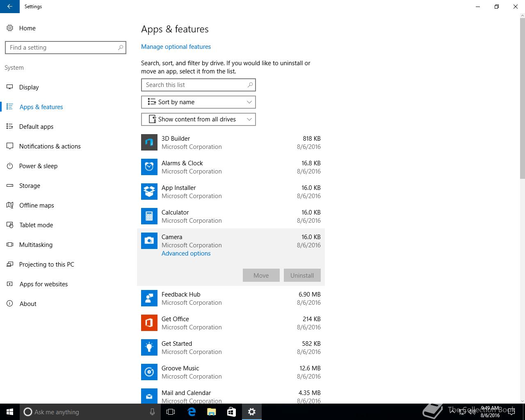This screenshot has width=525, height=420.
Task: Open Notifications & actions
Action: pos(66,146)
